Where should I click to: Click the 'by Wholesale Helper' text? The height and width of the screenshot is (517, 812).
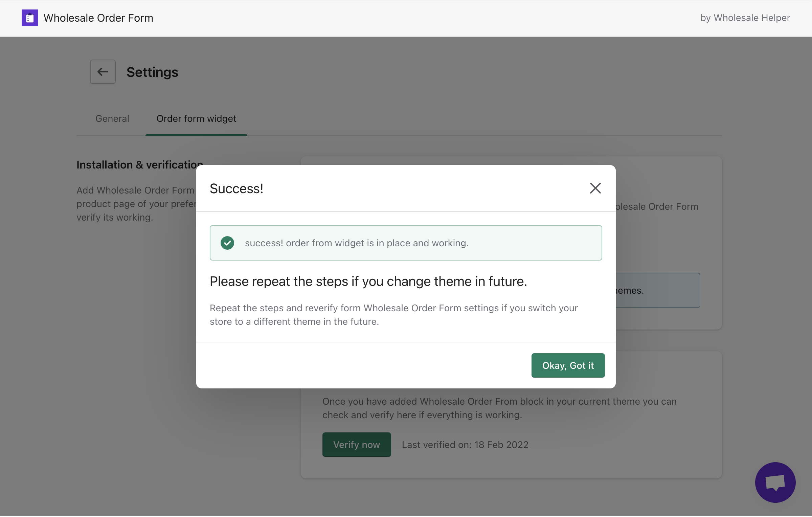(x=745, y=18)
